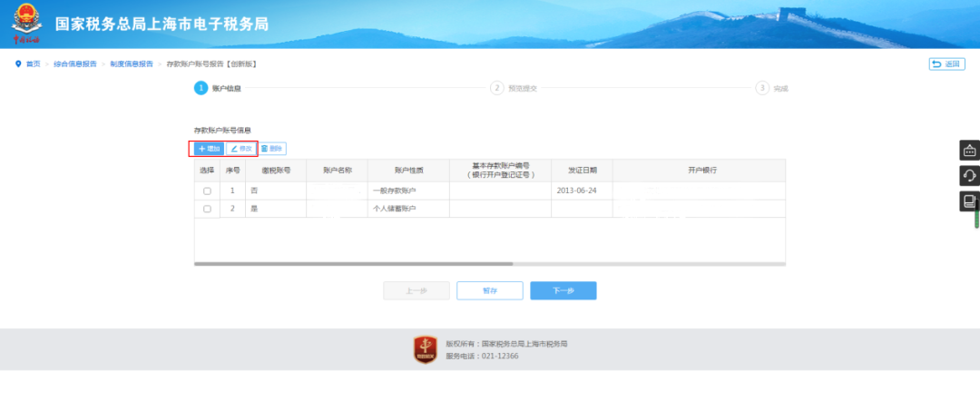Click step 2 预览提交 in progress bar

coord(497,88)
